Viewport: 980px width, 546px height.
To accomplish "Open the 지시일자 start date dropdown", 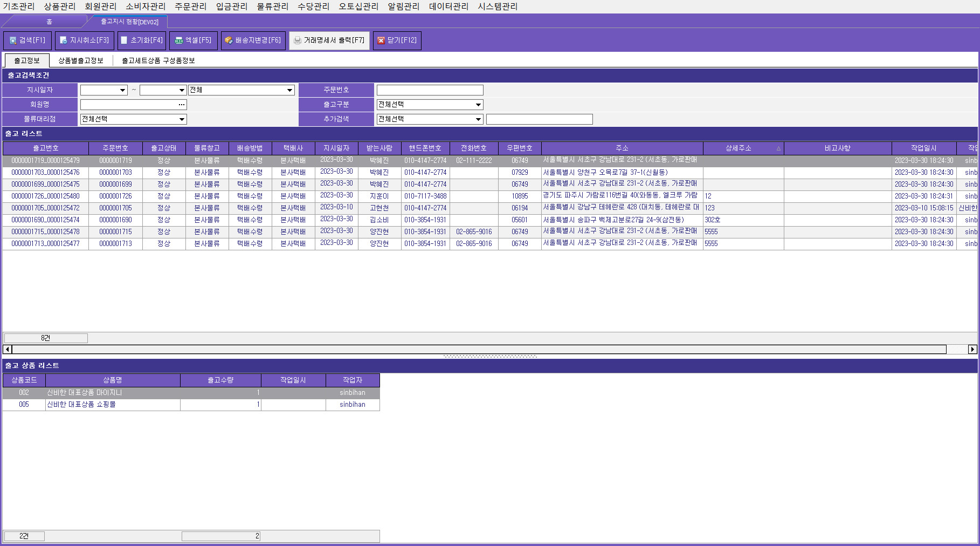I will click(x=123, y=90).
